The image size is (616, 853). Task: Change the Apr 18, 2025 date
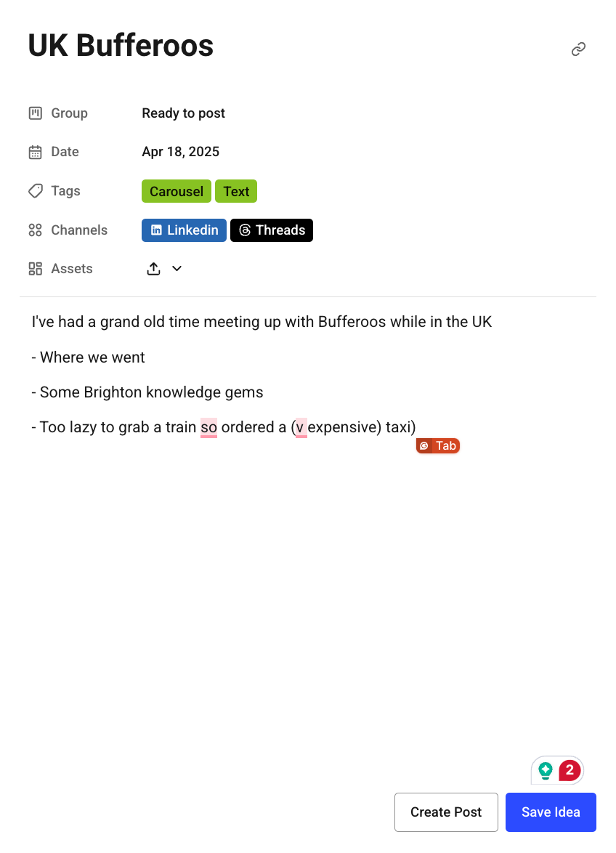pyautogui.click(x=180, y=152)
